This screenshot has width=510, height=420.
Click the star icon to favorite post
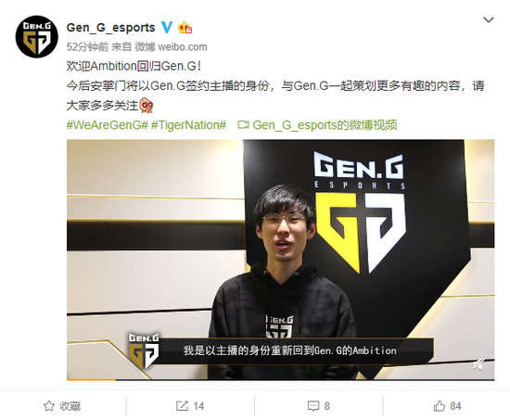(49, 406)
